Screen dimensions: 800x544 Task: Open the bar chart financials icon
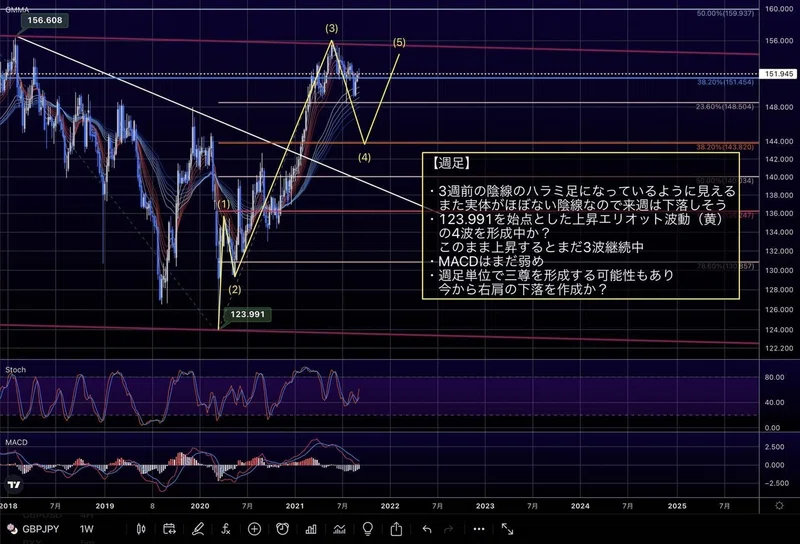[311, 529]
